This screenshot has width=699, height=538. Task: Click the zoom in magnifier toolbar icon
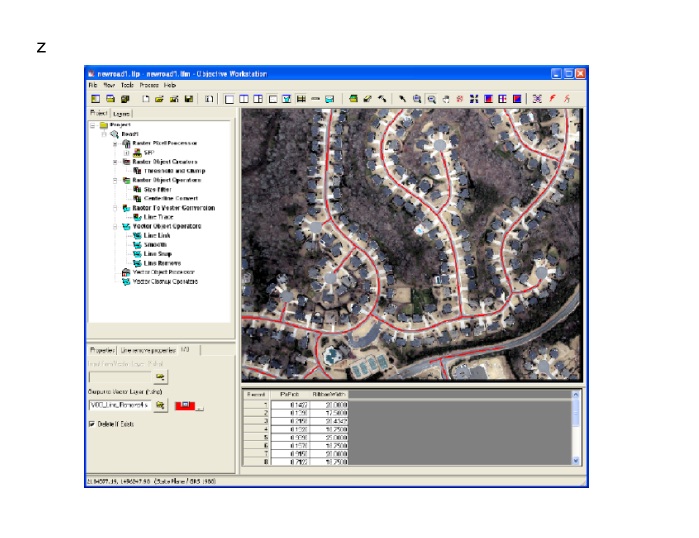tap(417, 99)
